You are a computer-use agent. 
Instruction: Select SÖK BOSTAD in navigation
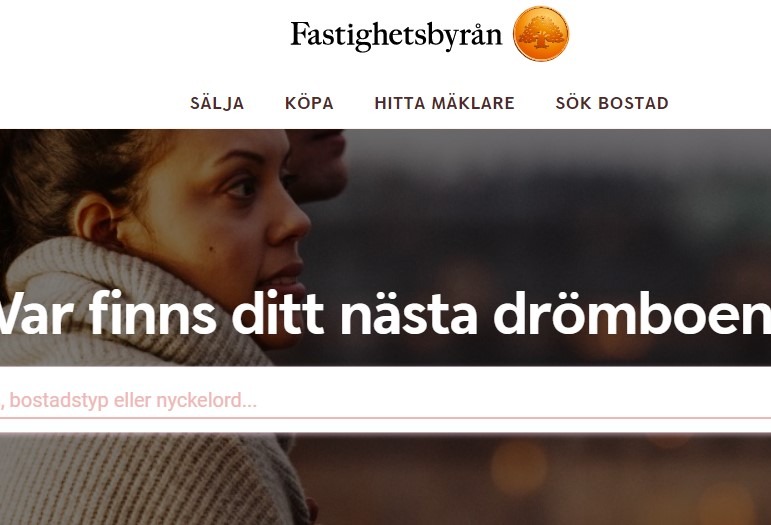(612, 103)
